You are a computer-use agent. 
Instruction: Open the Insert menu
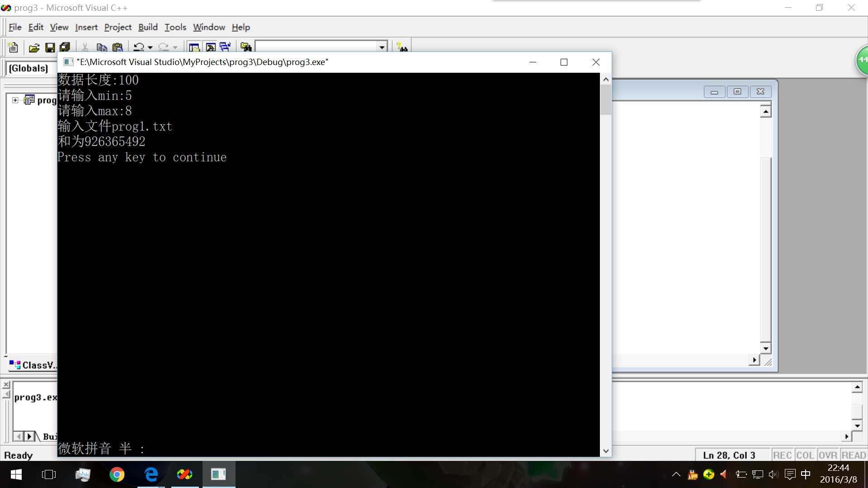coord(86,27)
